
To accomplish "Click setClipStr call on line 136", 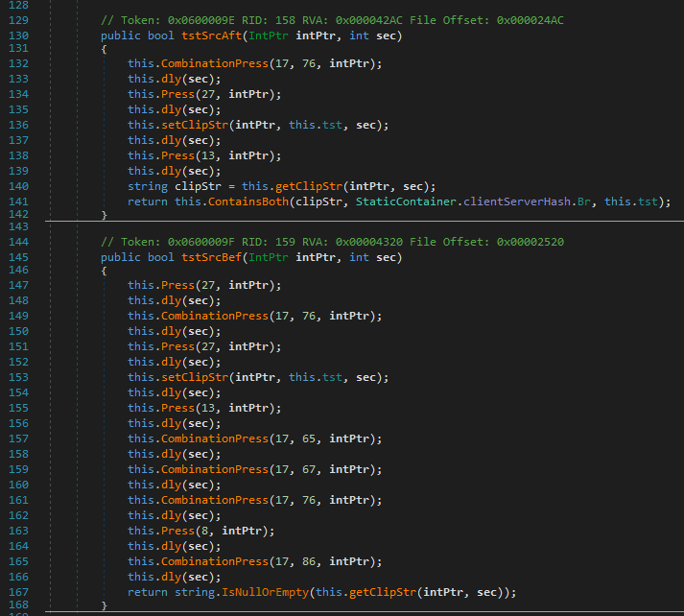I will coord(194,125).
